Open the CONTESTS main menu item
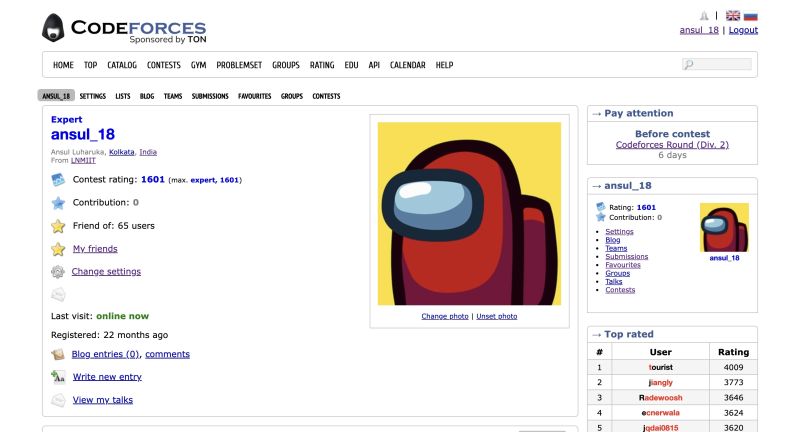This screenshot has width=800, height=432. pyautogui.click(x=164, y=65)
